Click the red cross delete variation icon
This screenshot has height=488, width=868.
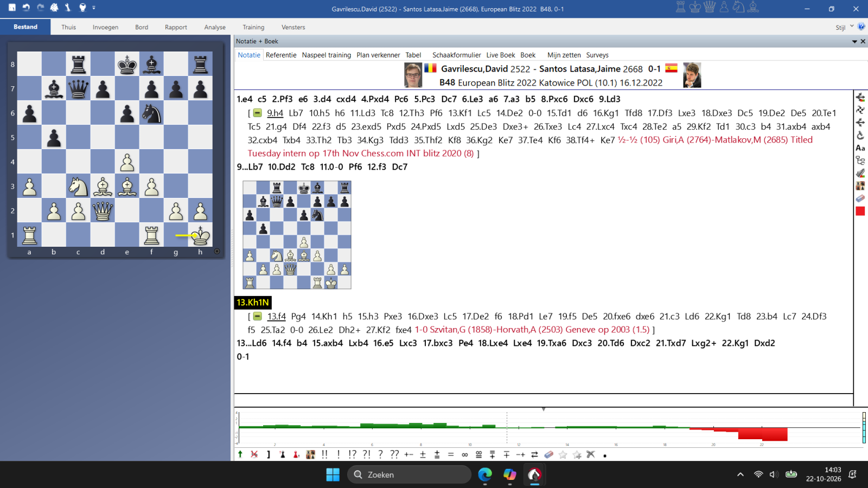(254, 454)
